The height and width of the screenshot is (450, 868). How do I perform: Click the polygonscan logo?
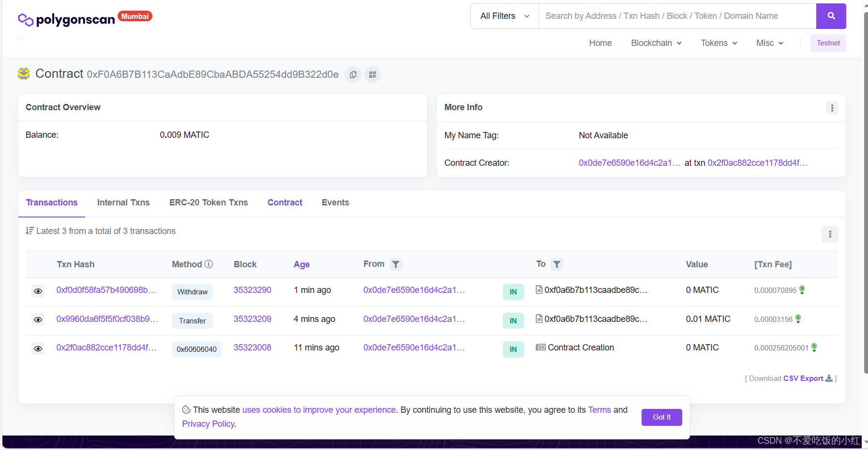[66, 19]
